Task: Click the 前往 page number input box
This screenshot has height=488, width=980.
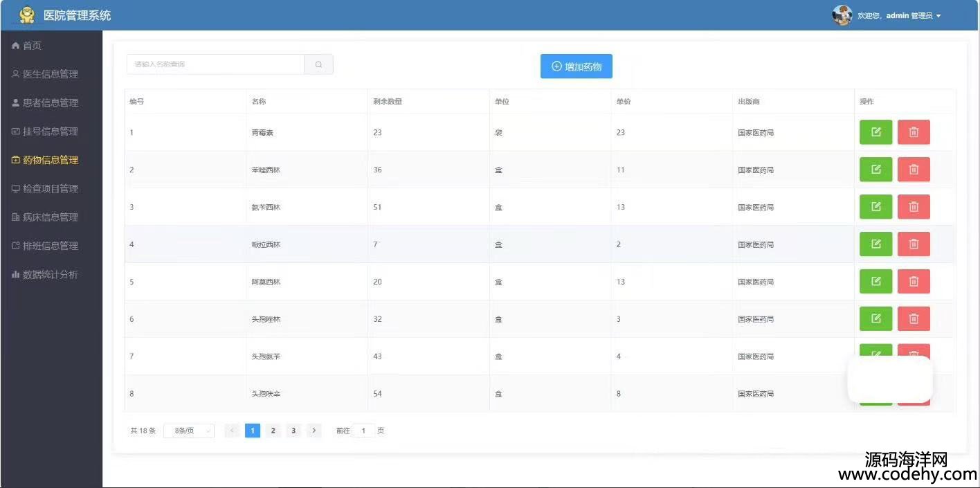Action: click(x=364, y=431)
